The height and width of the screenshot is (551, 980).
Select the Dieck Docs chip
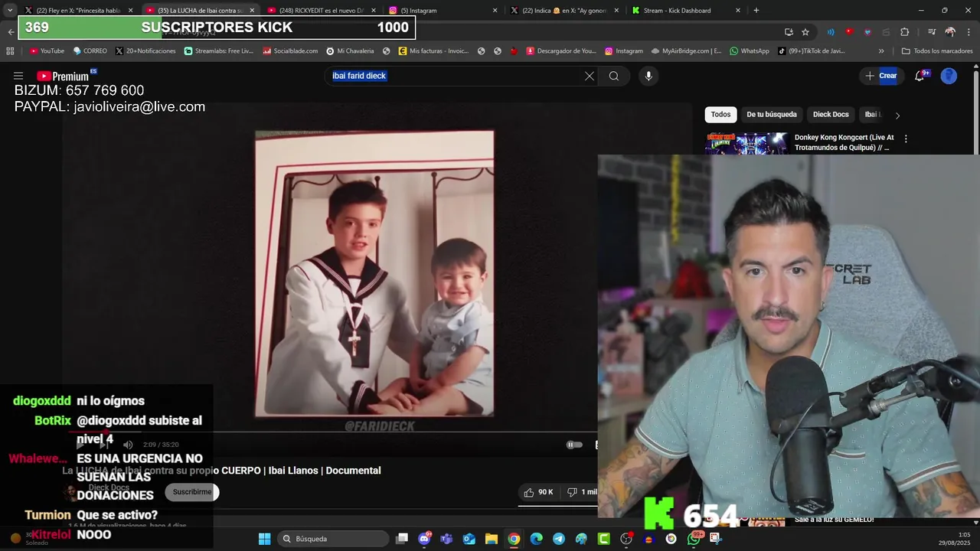pos(831,115)
